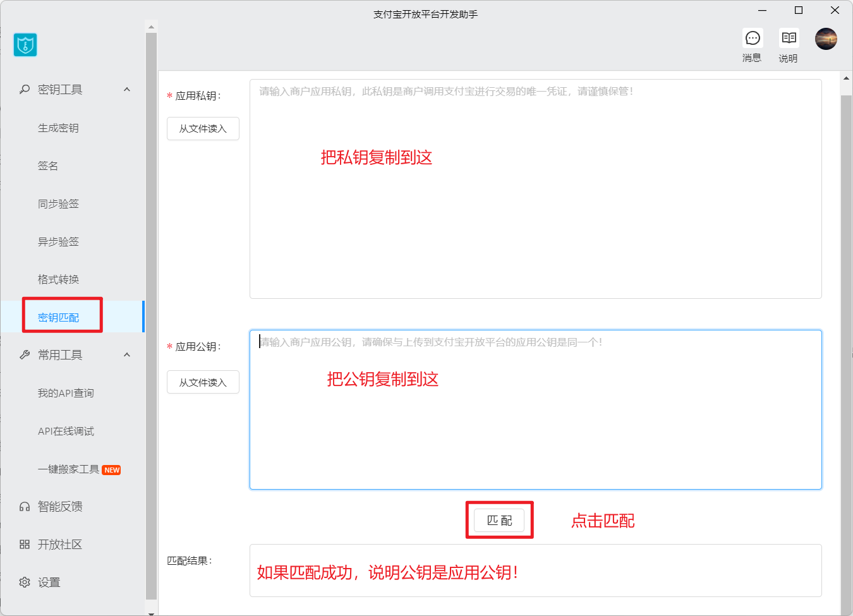Screen dimensions: 853x616
Task: Click the window title 支付宝开放平台开发助手
Action: point(425,14)
